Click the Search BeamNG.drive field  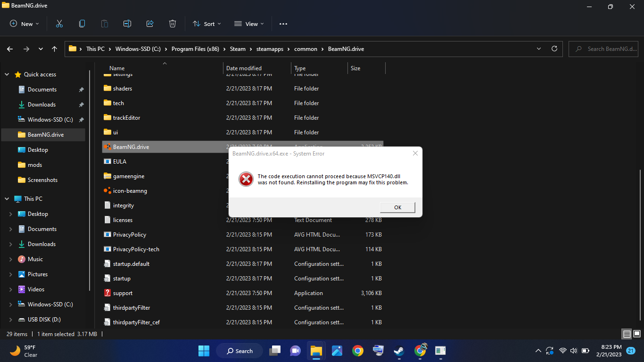tap(604, 49)
